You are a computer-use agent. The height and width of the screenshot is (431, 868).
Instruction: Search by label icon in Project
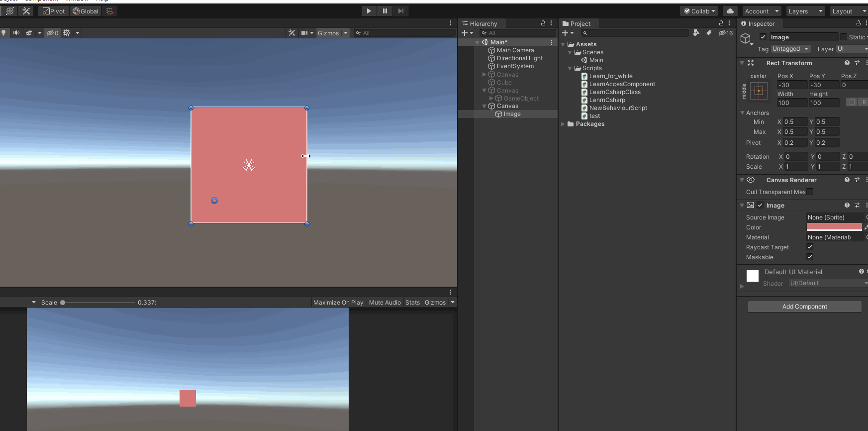(709, 33)
